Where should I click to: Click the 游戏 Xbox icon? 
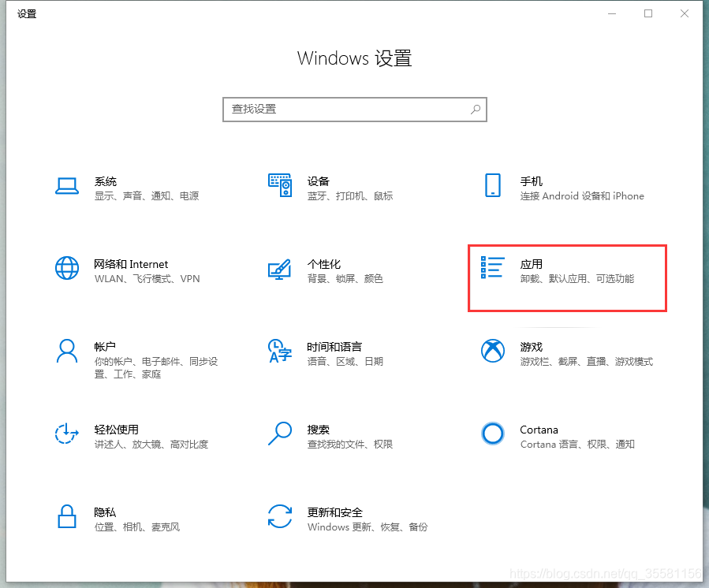tap(493, 351)
